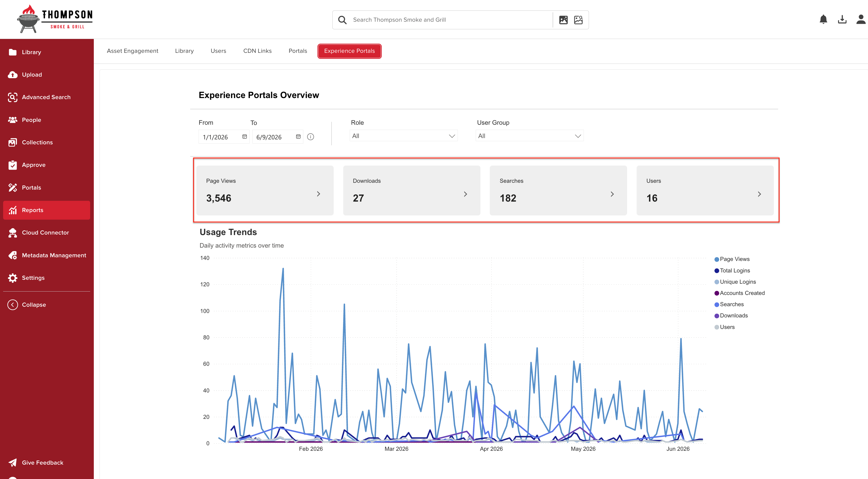
Task: Switch to Asset Engagement tab
Action: tap(132, 51)
